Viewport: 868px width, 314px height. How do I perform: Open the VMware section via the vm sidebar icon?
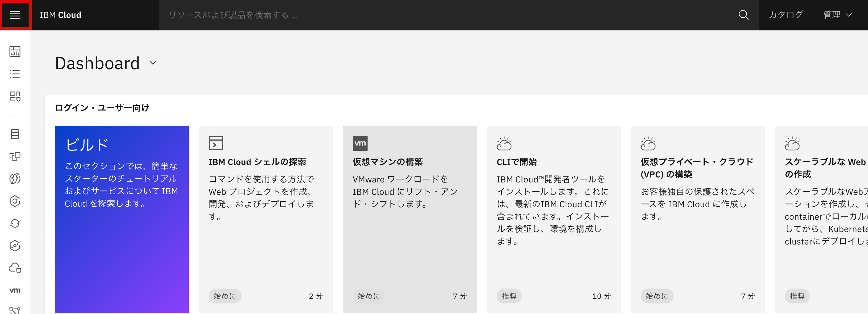(x=15, y=290)
